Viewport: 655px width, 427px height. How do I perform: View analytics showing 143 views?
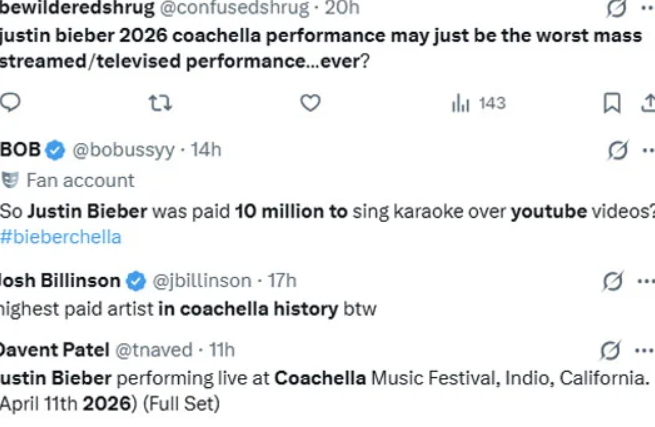[x=479, y=102]
